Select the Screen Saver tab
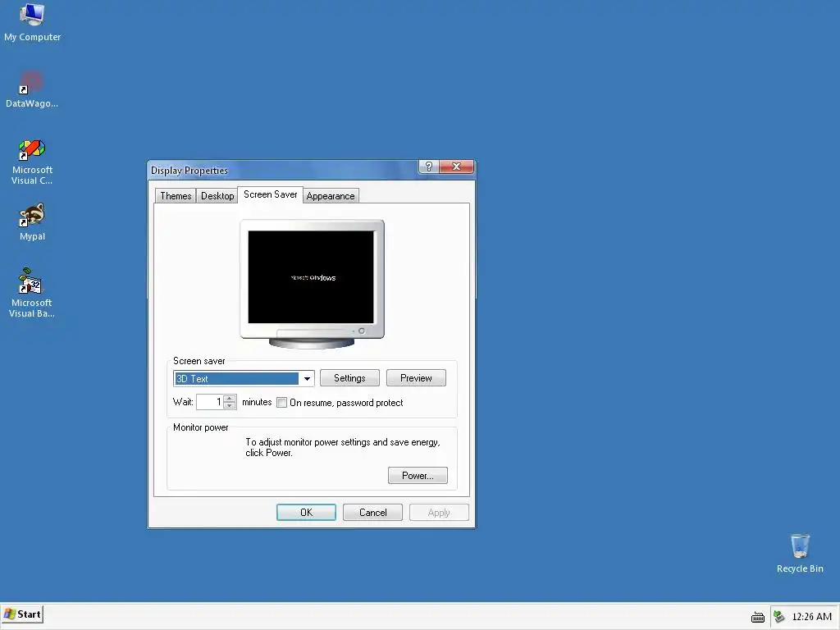 pos(270,194)
